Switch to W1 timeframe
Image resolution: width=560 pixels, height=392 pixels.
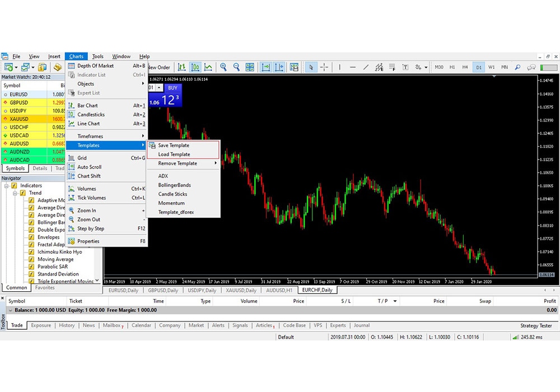492,67
